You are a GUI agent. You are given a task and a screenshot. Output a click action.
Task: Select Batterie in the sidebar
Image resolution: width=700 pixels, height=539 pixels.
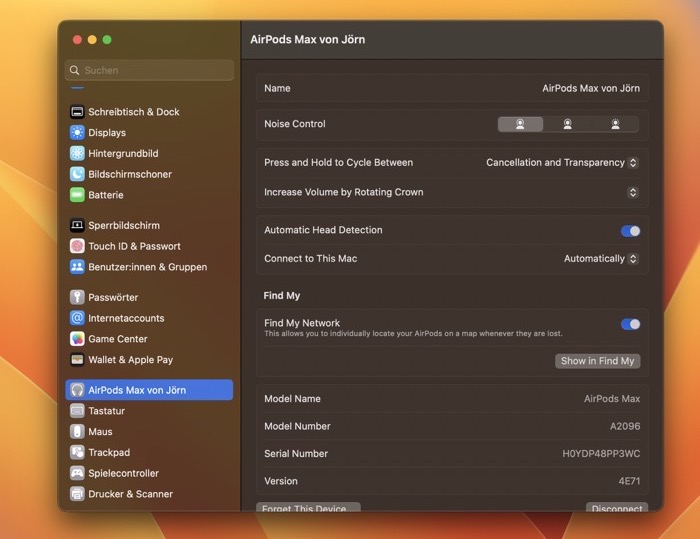pyautogui.click(x=106, y=195)
